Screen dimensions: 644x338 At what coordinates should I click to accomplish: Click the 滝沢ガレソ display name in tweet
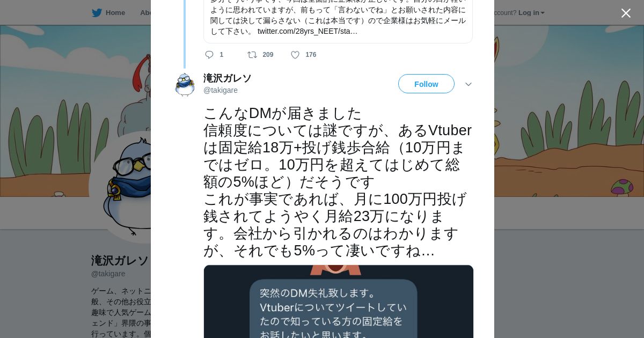(x=228, y=78)
